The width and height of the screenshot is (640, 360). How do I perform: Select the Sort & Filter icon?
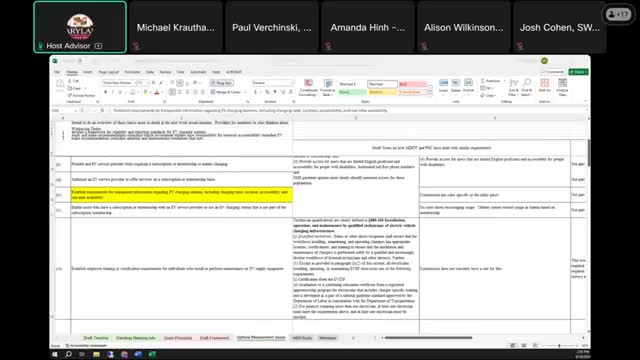(513, 88)
